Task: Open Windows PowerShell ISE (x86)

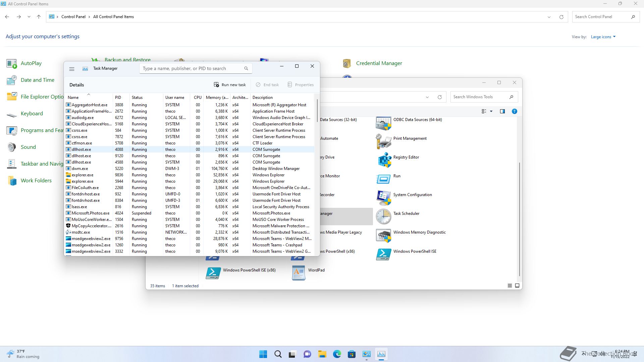Action: (241, 273)
